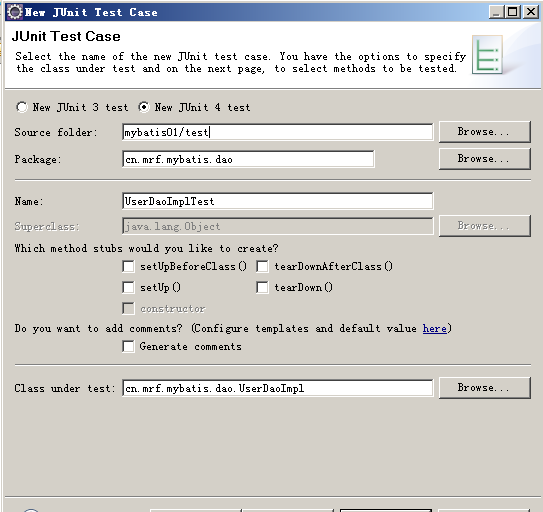543x512 pixels.
Task: Browse for the Class under test
Action: [x=484, y=388]
